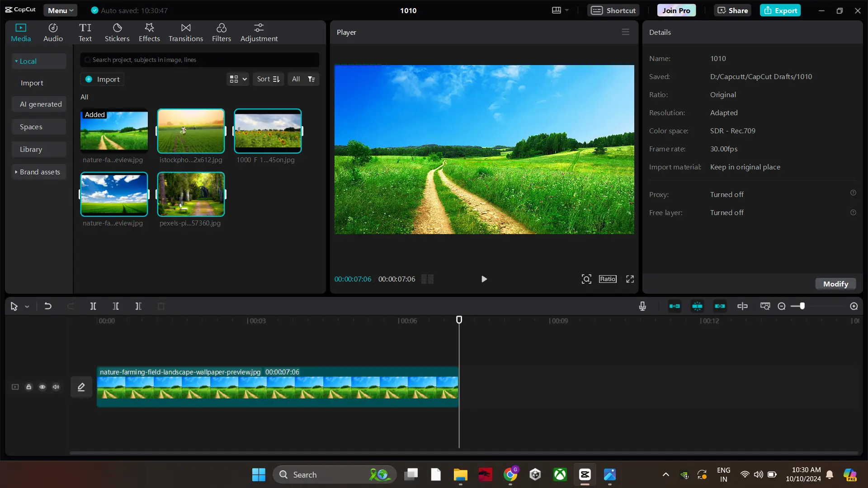The image size is (868, 488).
Task: Click the Join Pro button
Action: pyautogui.click(x=676, y=10)
